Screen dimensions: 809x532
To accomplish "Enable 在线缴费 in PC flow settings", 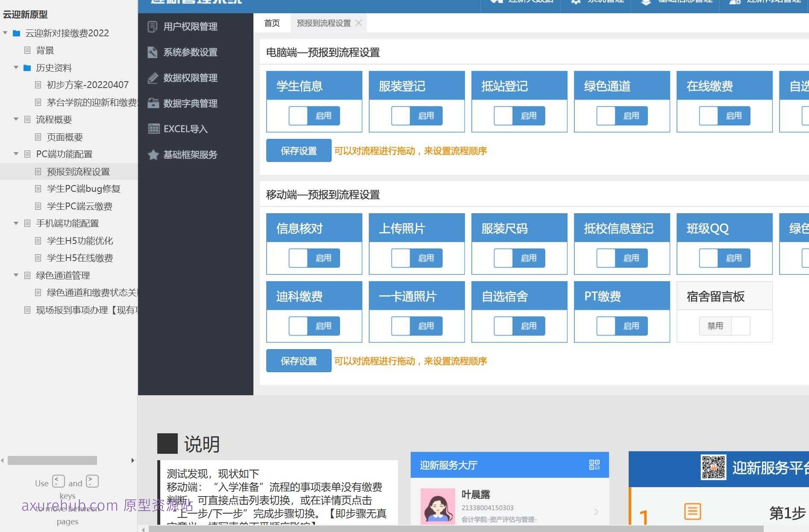I will coord(724,115).
